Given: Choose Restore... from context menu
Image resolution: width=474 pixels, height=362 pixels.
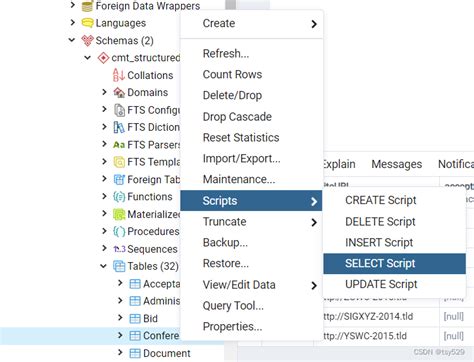Looking at the screenshot, I should coord(251,263).
